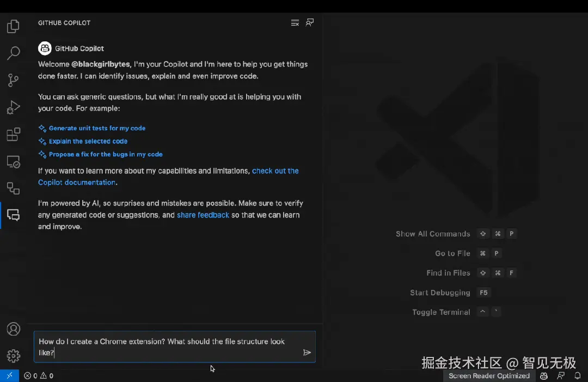
Task: Click 'Find in Files' shortcut hint
Action: pyautogui.click(x=448, y=273)
